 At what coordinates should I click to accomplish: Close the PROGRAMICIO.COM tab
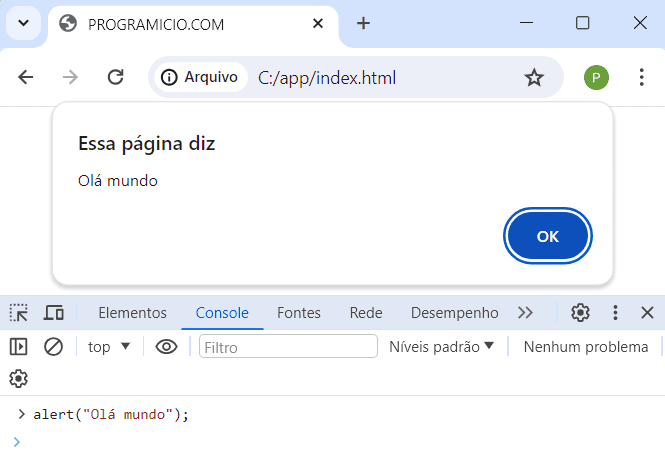pyautogui.click(x=318, y=23)
